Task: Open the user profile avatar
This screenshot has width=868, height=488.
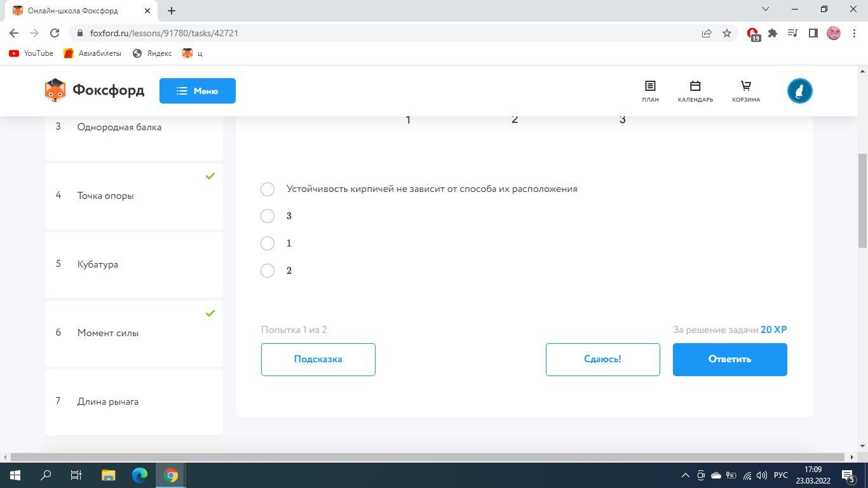Action: (x=800, y=91)
